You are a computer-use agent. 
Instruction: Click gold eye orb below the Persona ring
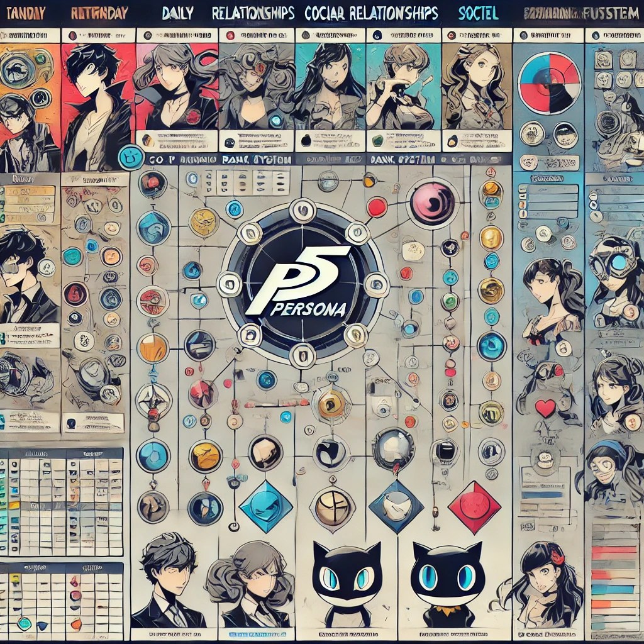coord(331,404)
